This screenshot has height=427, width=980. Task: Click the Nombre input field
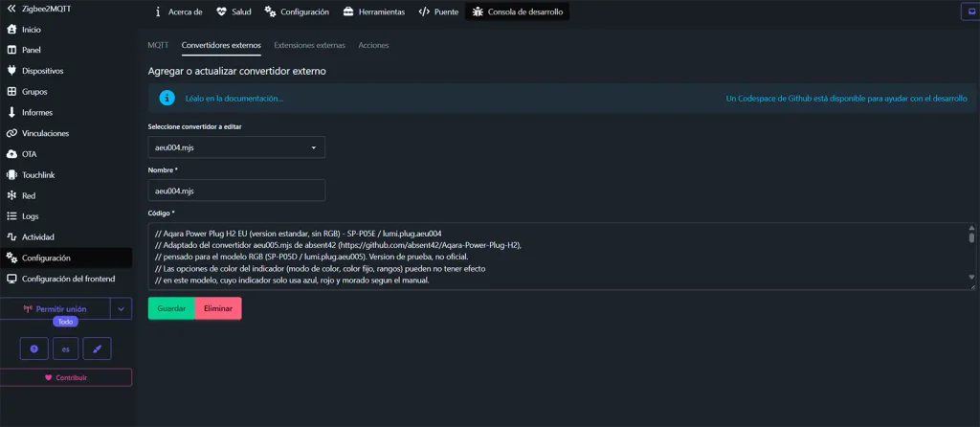pyautogui.click(x=236, y=191)
